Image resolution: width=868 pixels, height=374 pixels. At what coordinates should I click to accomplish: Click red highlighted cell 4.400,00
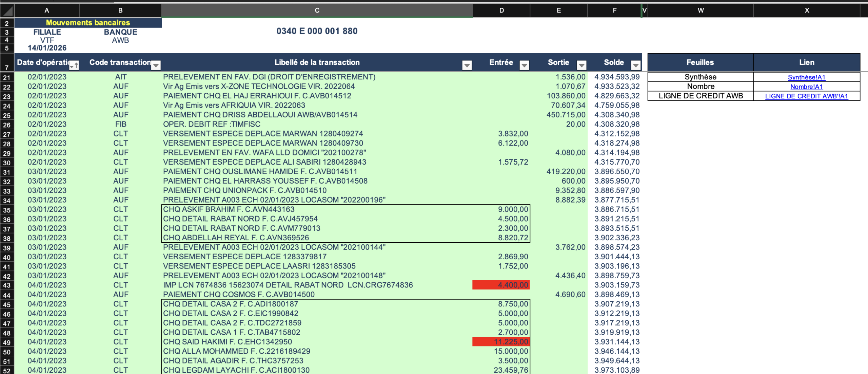click(501, 285)
